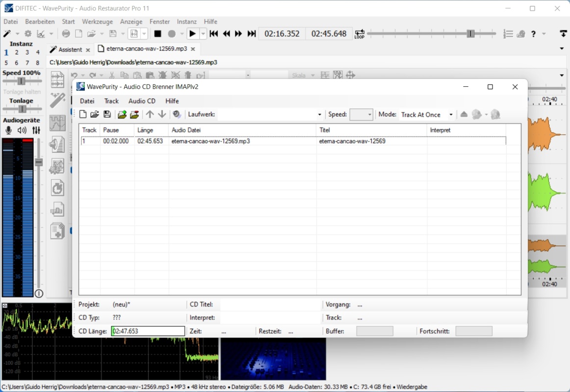
Task: Fast forward the audio
Action: coord(238,34)
